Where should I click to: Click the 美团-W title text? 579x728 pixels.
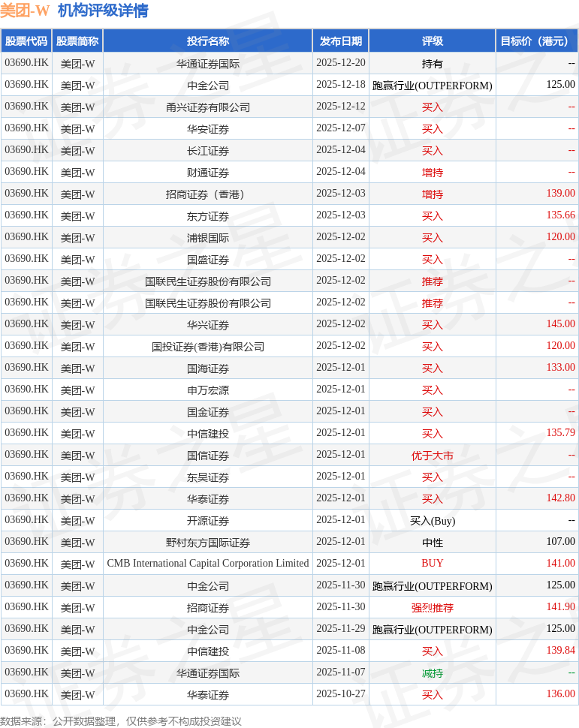click(x=25, y=11)
